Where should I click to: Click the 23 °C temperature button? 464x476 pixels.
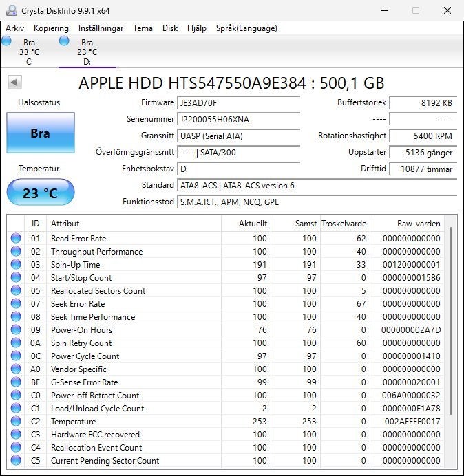(x=41, y=192)
